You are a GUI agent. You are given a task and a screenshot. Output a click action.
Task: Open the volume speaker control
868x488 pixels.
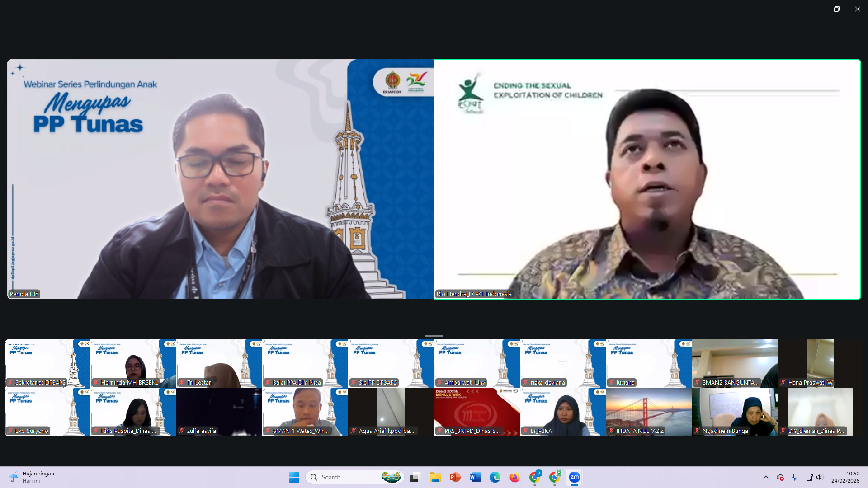(819, 477)
